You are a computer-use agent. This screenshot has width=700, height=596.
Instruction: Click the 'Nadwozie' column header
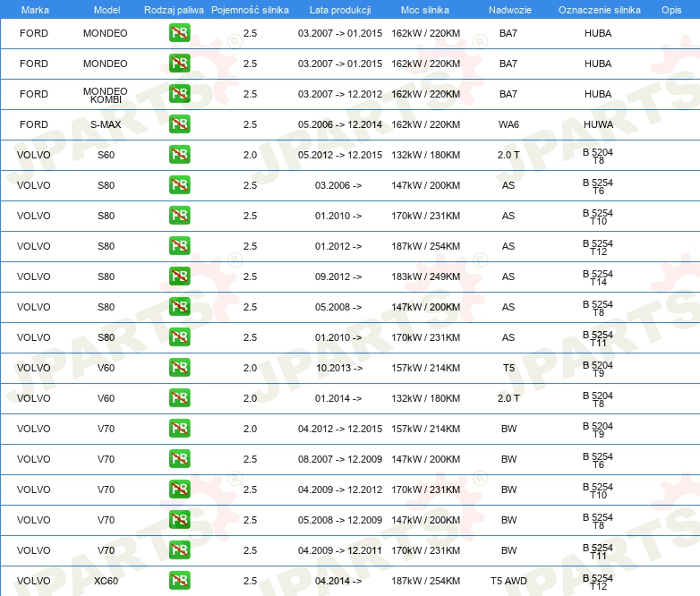click(510, 10)
